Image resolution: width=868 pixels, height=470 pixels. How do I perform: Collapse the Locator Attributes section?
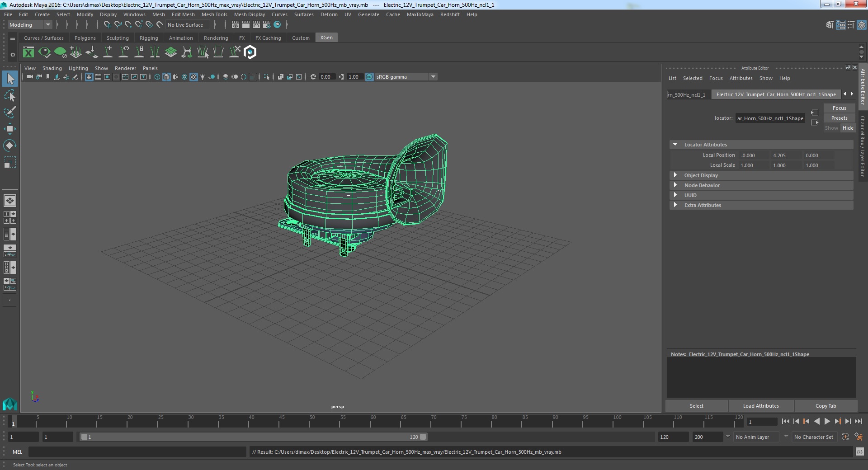pyautogui.click(x=675, y=145)
